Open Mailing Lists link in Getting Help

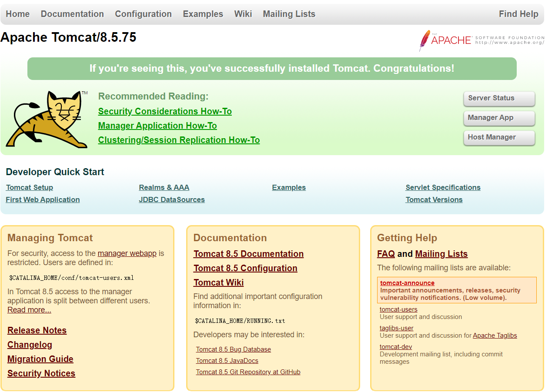click(441, 254)
